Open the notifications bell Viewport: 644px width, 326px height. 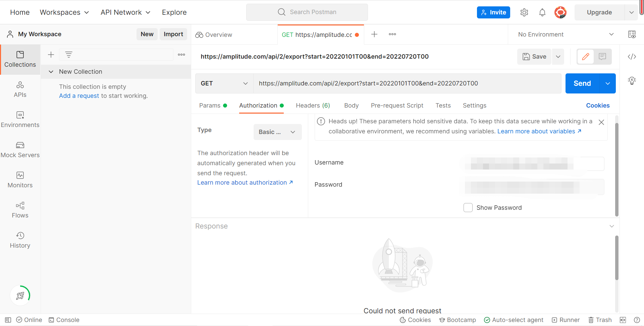tap(542, 12)
